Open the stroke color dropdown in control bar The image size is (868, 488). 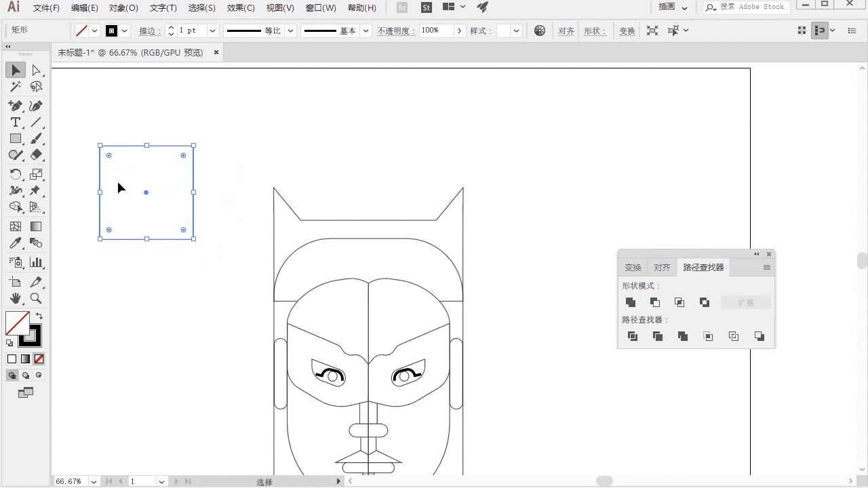[x=124, y=30]
